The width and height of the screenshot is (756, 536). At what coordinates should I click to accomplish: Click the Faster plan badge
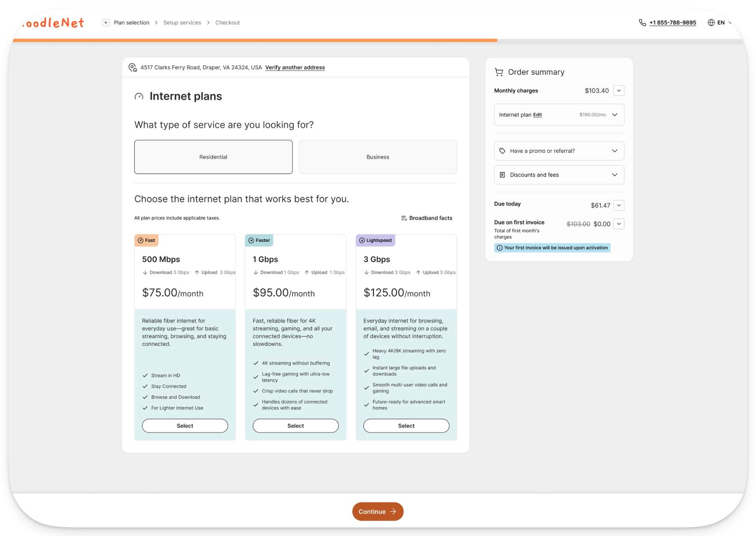[x=259, y=240]
